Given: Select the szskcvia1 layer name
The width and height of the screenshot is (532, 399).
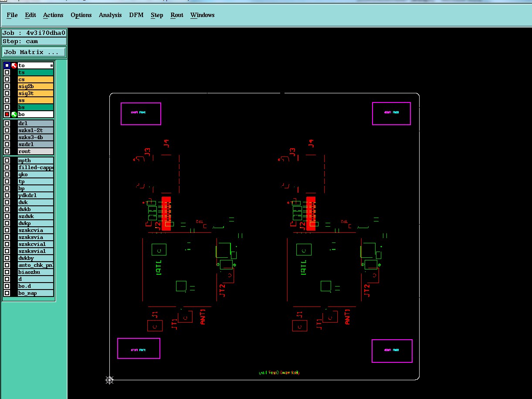Looking at the screenshot, I should (x=36, y=244).
